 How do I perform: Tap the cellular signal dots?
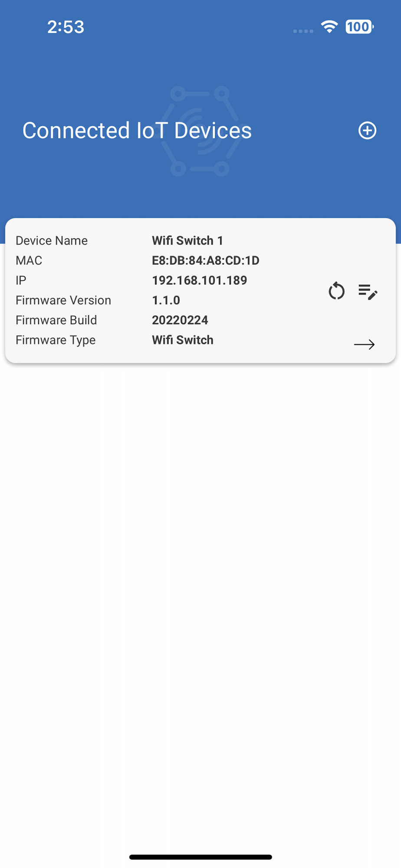coord(303,31)
